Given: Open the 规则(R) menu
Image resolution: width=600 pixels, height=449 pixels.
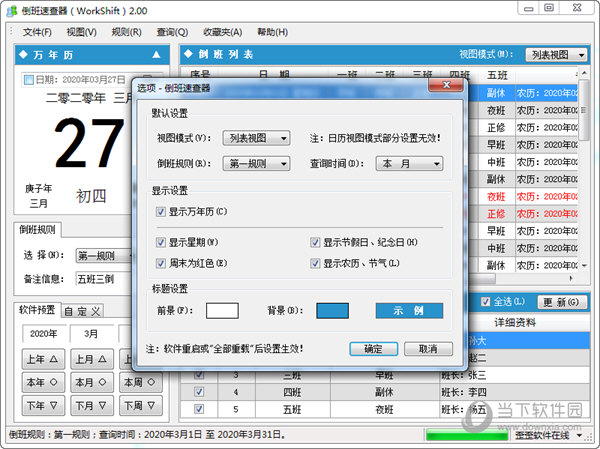Looking at the screenshot, I should click(x=127, y=32).
